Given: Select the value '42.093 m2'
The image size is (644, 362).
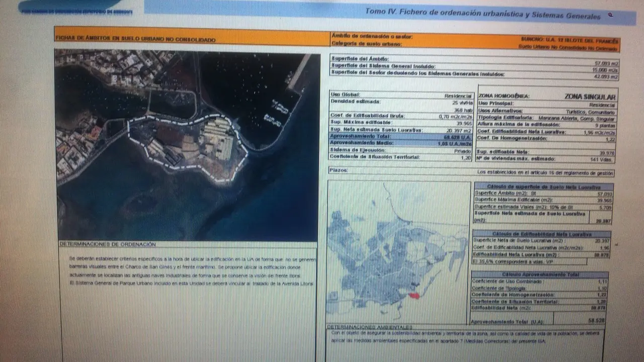Looking at the screenshot, I should (x=606, y=77).
